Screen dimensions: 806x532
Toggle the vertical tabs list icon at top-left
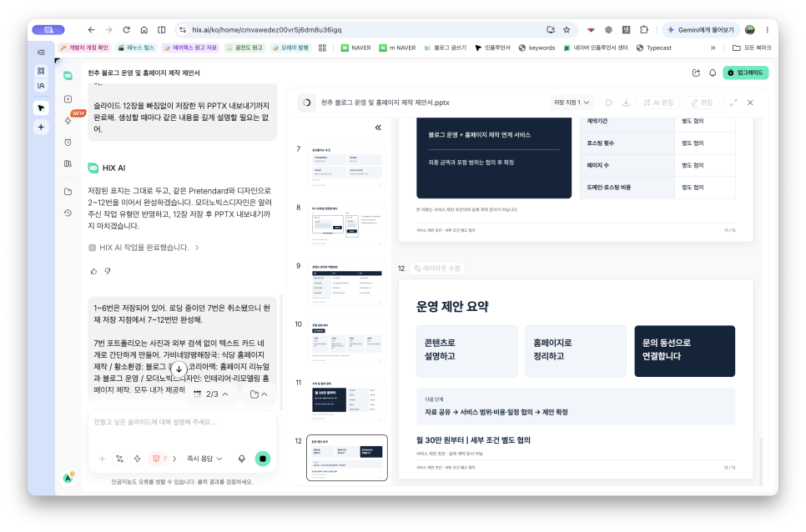41,53
